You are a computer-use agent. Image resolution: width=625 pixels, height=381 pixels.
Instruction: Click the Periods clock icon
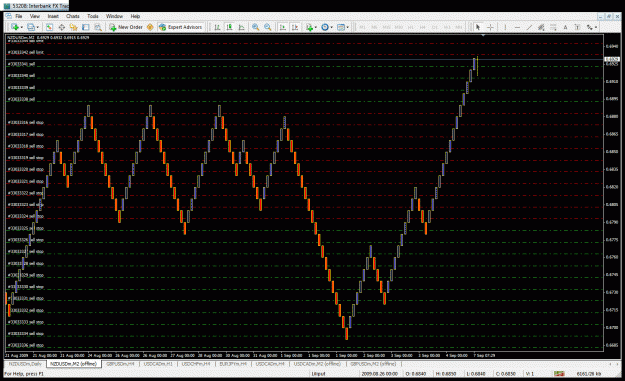point(325,27)
